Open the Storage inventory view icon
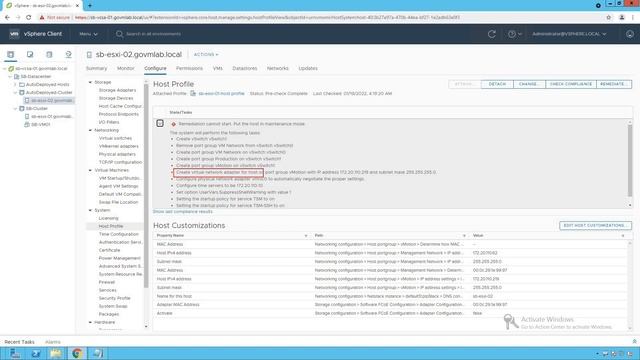 point(49,54)
